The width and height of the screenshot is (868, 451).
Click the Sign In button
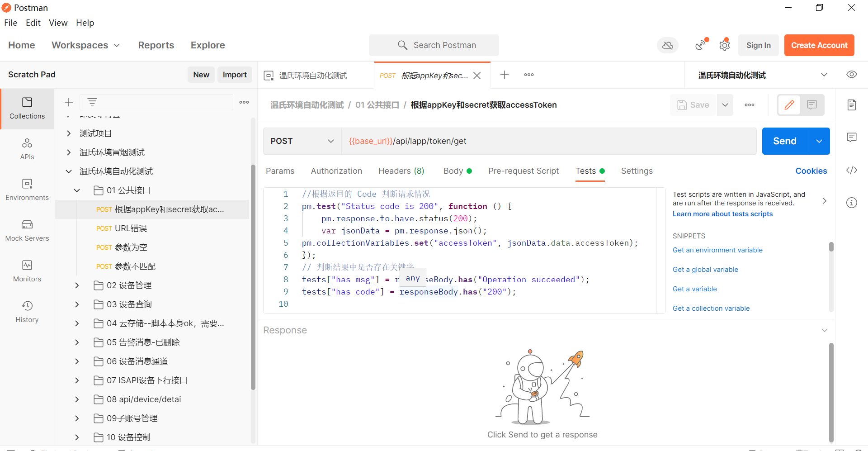[758, 45]
